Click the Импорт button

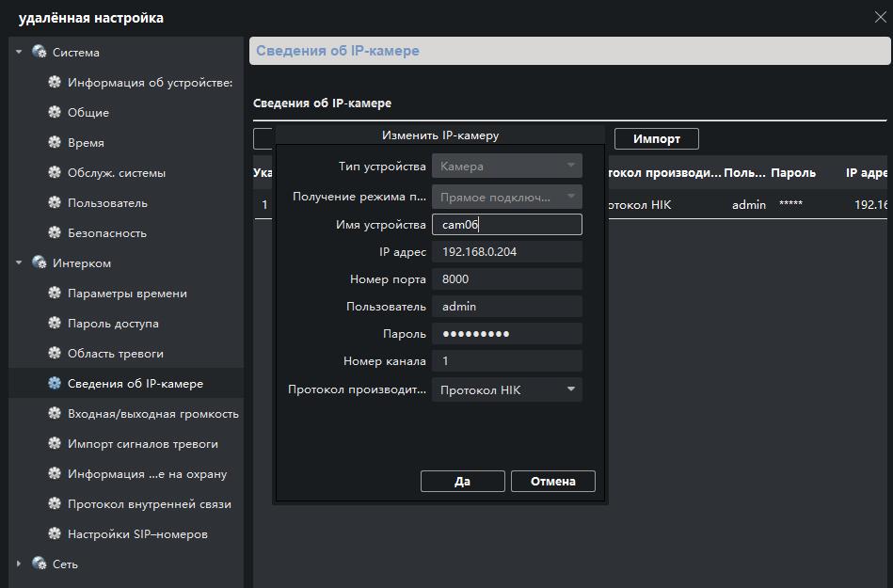pyautogui.click(x=656, y=139)
